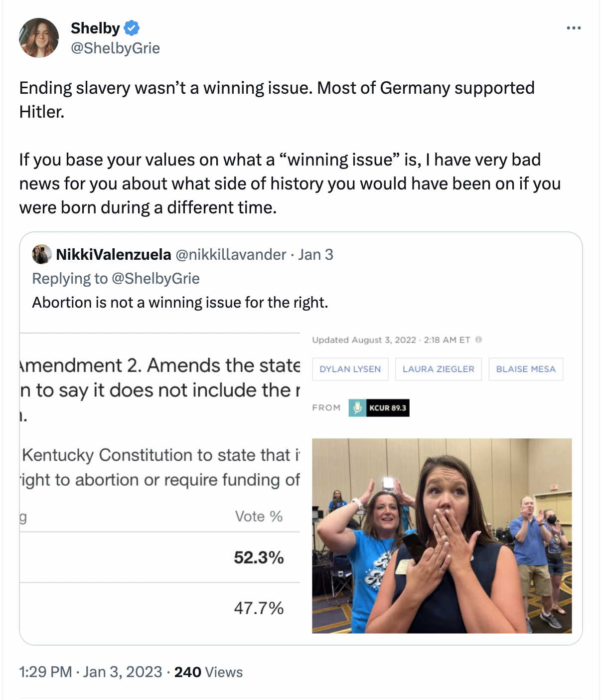
Task: Open the @ShelbyGrie handle link
Action: (115, 48)
